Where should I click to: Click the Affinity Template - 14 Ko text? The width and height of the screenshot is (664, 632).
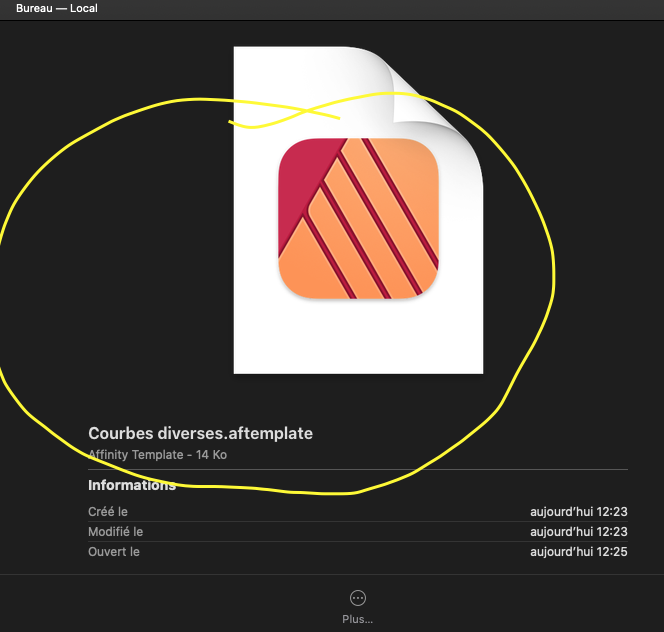tap(158, 455)
